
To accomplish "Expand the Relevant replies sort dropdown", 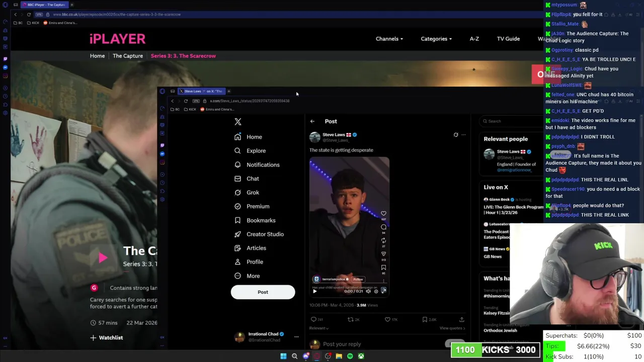I will [x=319, y=328].
